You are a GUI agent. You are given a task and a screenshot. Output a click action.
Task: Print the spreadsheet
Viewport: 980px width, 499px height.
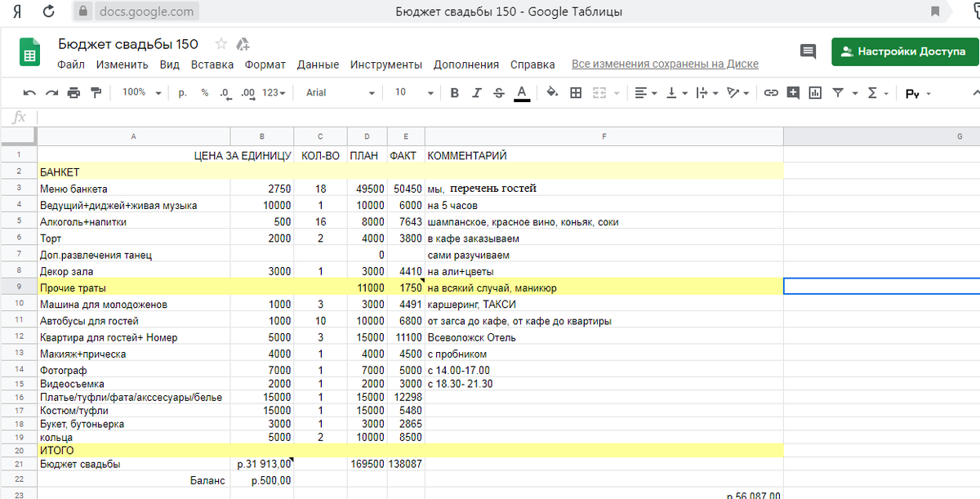(74, 93)
